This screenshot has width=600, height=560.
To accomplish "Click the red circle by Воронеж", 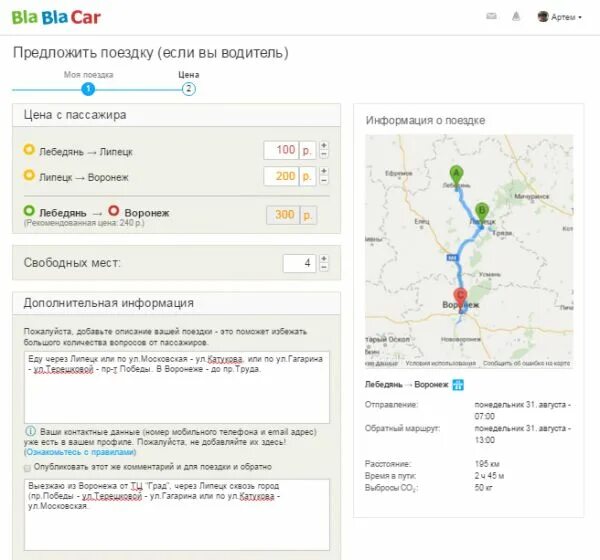I will point(114,211).
